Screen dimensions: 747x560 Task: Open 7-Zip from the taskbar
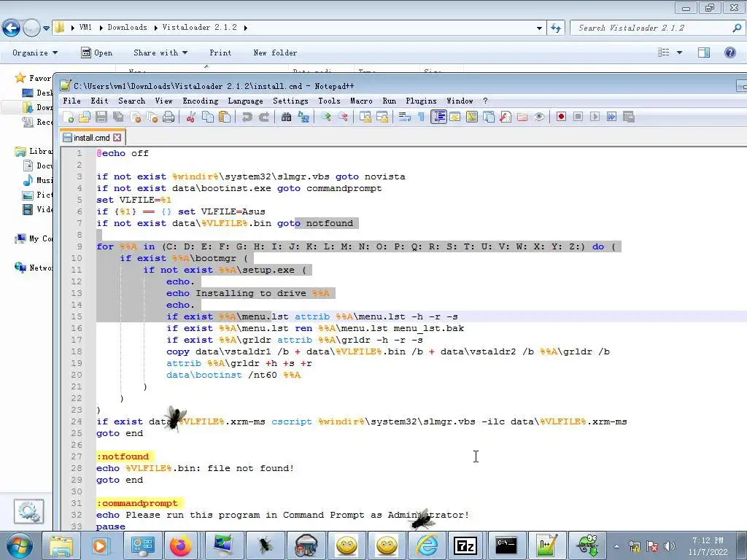coord(465,545)
